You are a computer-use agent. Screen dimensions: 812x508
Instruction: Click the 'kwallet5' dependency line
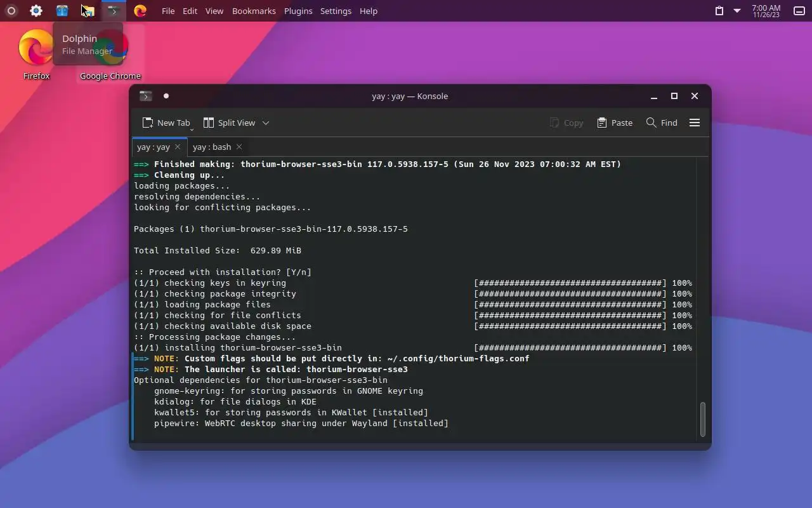(x=291, y=413)
